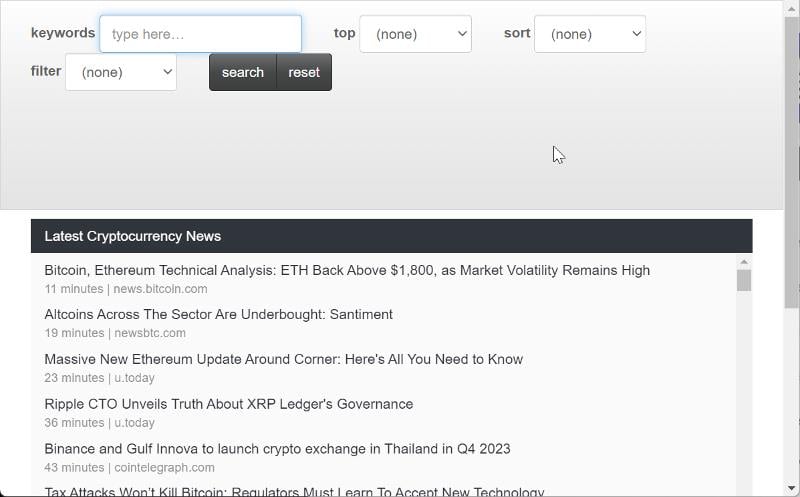Screen dimensions: 800x497
Task: Click the page vertical scrollbar thumb
Action: (792, 161)
